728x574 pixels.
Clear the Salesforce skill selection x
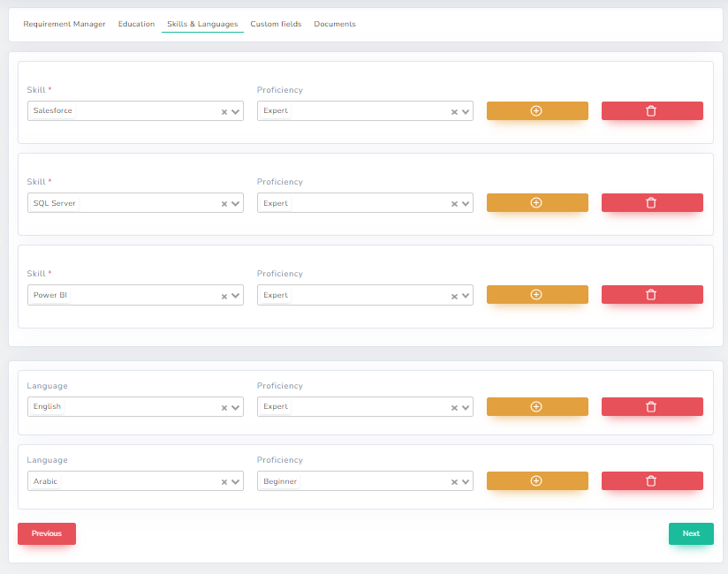coord(224,111)
